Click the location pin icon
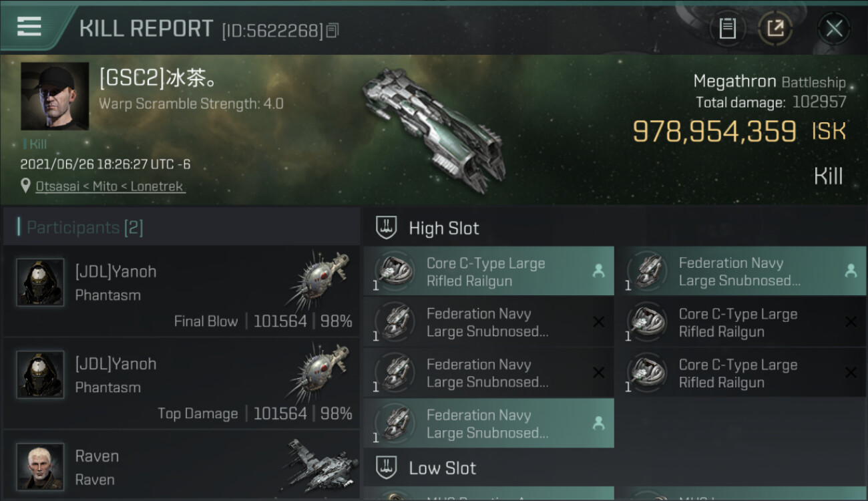The height and width of the screenshot is (501, 868). (x=26, y=186)
